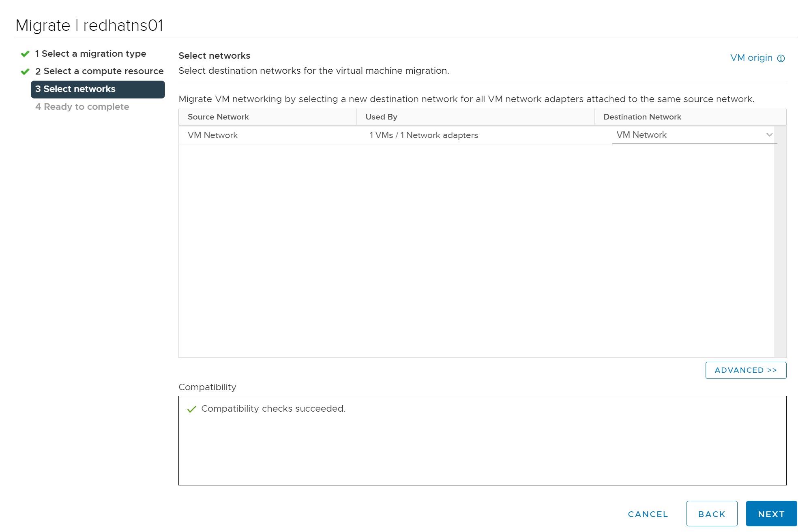Expand the ADVANCED >> options
The image size is (811, 532).
coord(745,370)
